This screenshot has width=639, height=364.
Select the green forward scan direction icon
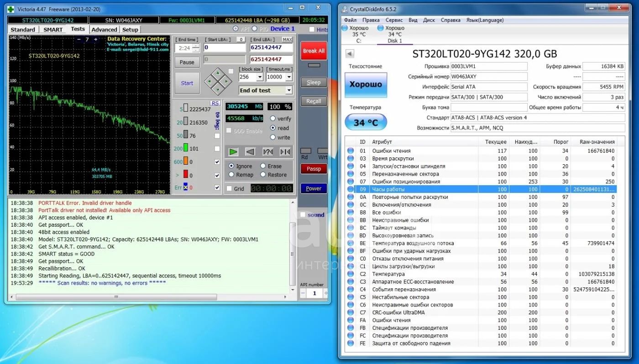pos(233,151)
